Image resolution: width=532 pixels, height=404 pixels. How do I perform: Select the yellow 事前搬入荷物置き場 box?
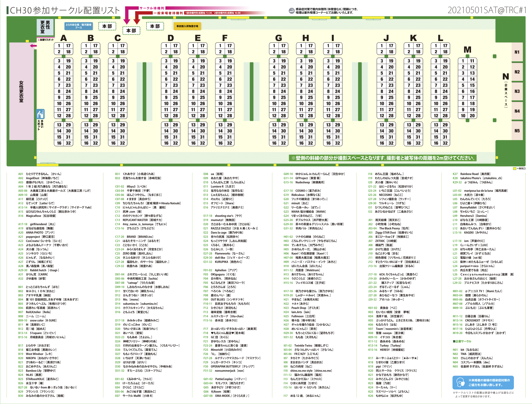[x=187, y=26]
